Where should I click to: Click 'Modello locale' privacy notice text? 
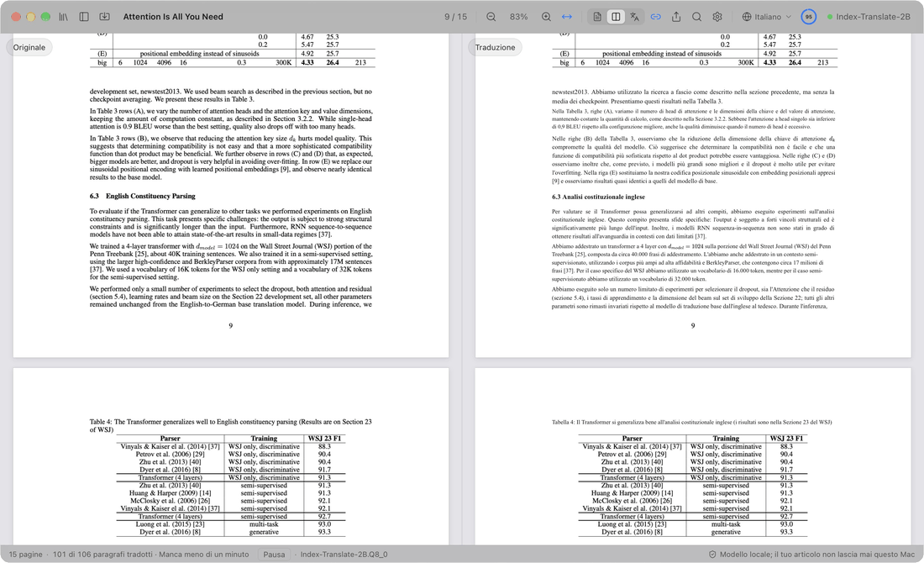click(x=817, y=554)
